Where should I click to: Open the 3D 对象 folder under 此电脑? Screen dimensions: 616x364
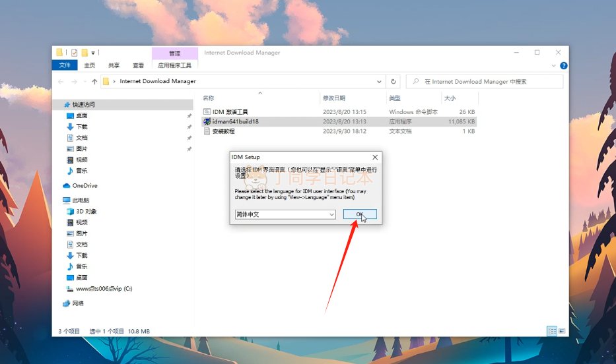[86, 212]
